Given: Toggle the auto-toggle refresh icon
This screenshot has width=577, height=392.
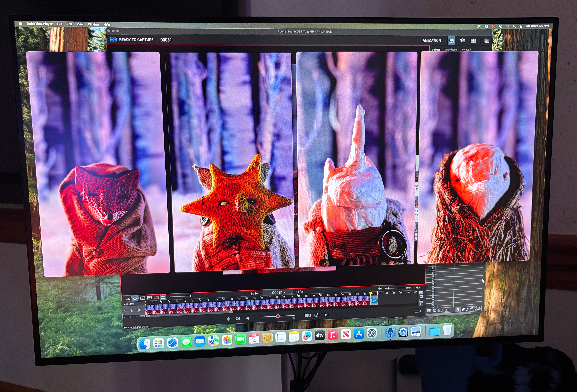Looking at the screenshot, I should [x=135, y=298].
